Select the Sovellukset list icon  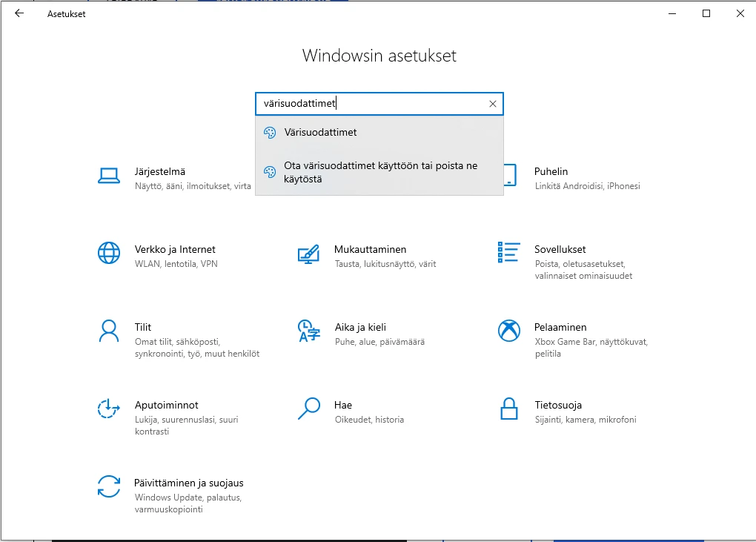coord(508,252)
